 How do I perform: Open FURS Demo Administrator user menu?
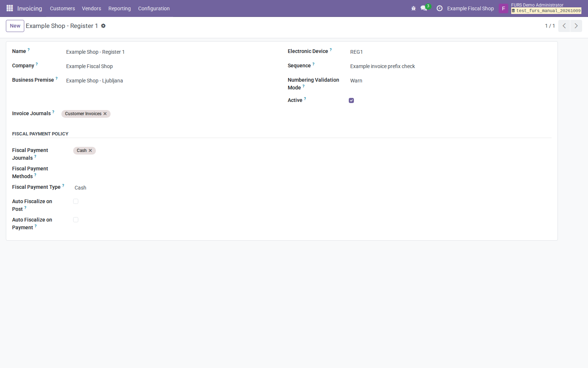click(x=540, y=8)
